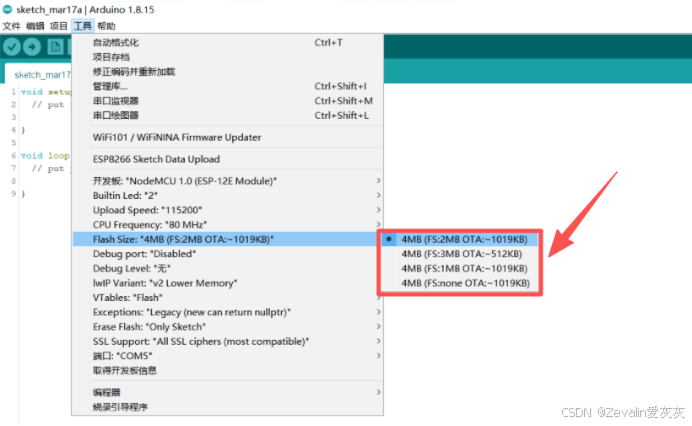692x426 pixels.
Task: Choose 取得开发板信息 menu entry
Action: click(x=227, y=370)
